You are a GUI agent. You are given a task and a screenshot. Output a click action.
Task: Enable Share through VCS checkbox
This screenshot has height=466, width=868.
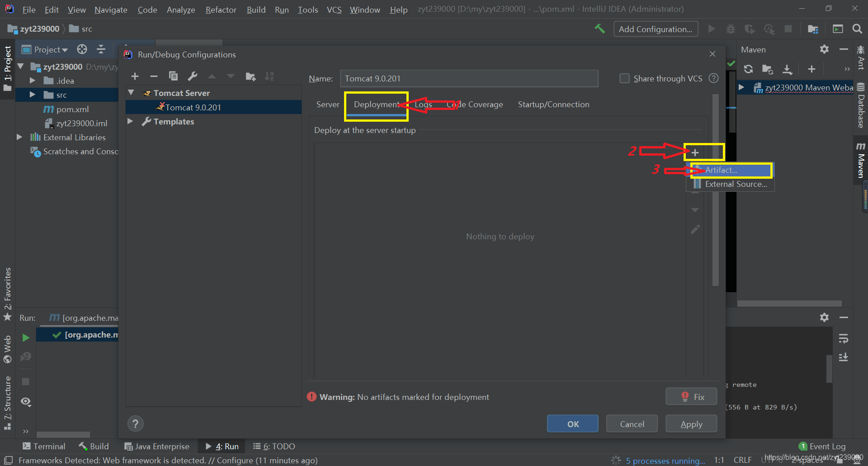[624, 78]
